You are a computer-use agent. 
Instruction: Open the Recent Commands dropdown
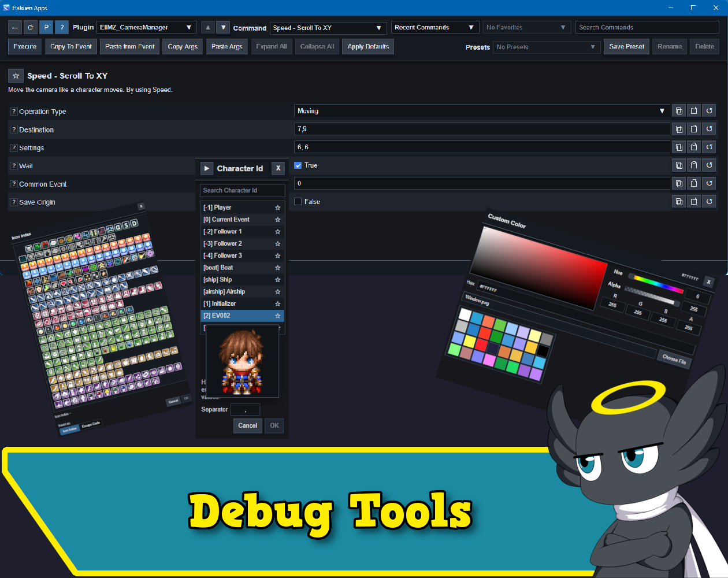434,27
